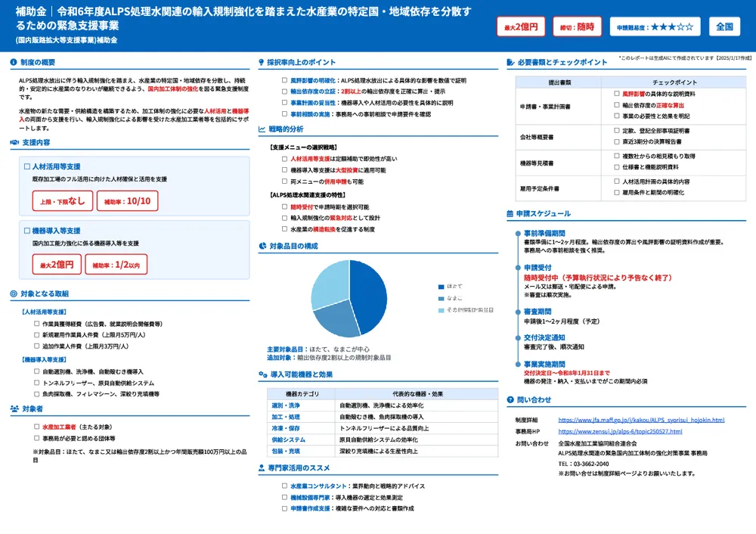This screenshot has width=756, height=534.
Task: Click the handshake icon next to 支援内容
Action: pyautogui.click(x=14, y=142)
